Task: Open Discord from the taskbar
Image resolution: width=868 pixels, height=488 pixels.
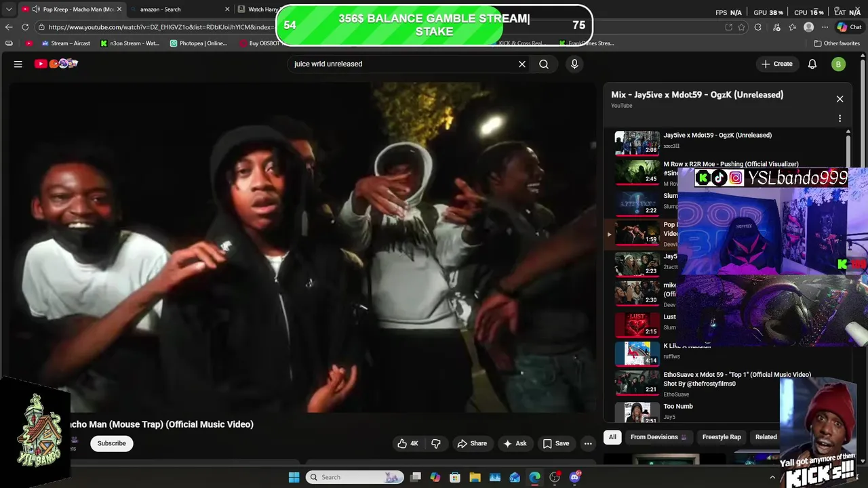Action: 575,477
